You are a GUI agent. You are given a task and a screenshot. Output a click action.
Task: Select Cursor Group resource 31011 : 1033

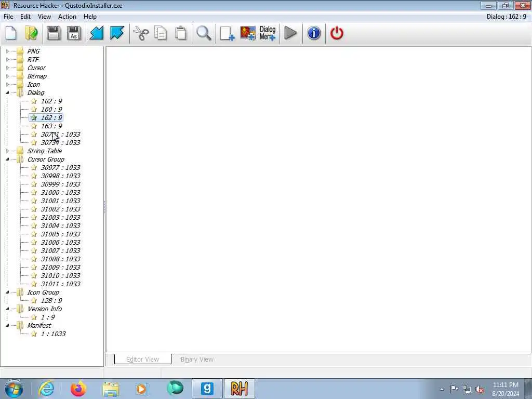pos(60,284)
